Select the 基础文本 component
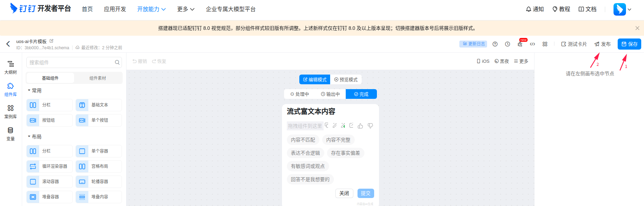This screenshot has height=206, width=644. (x=99, y=105)
